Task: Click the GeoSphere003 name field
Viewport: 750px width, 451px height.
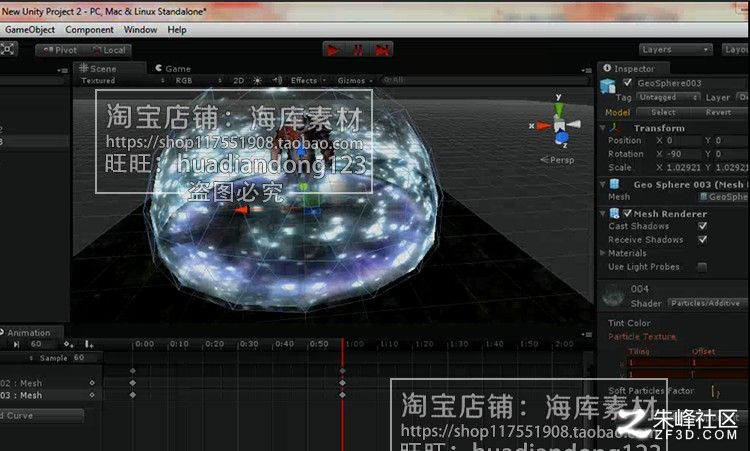Action: pyautogui.click(x=693, y=83)
